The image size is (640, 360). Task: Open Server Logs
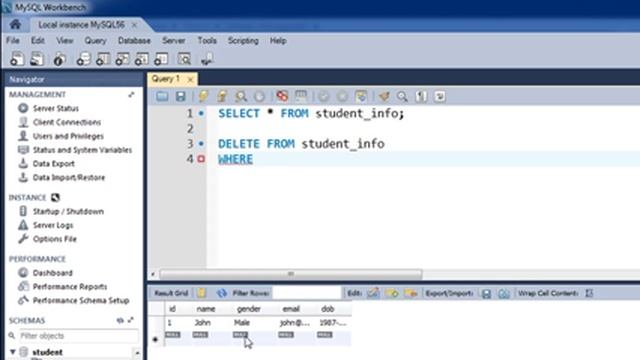point(53,225)
